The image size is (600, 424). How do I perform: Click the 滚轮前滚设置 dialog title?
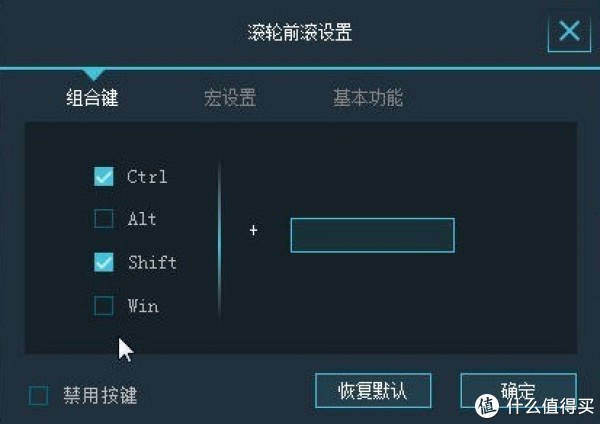300,32
